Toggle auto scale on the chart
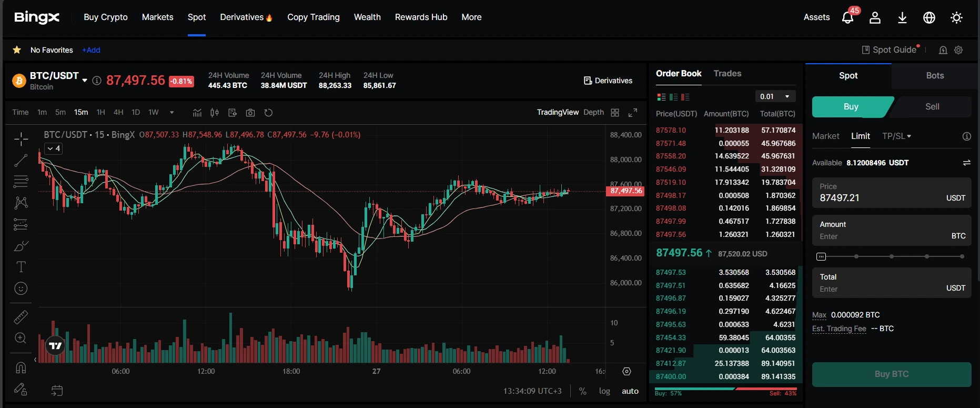The width and height of the screenshot is (980, 408). pos(630,391)
